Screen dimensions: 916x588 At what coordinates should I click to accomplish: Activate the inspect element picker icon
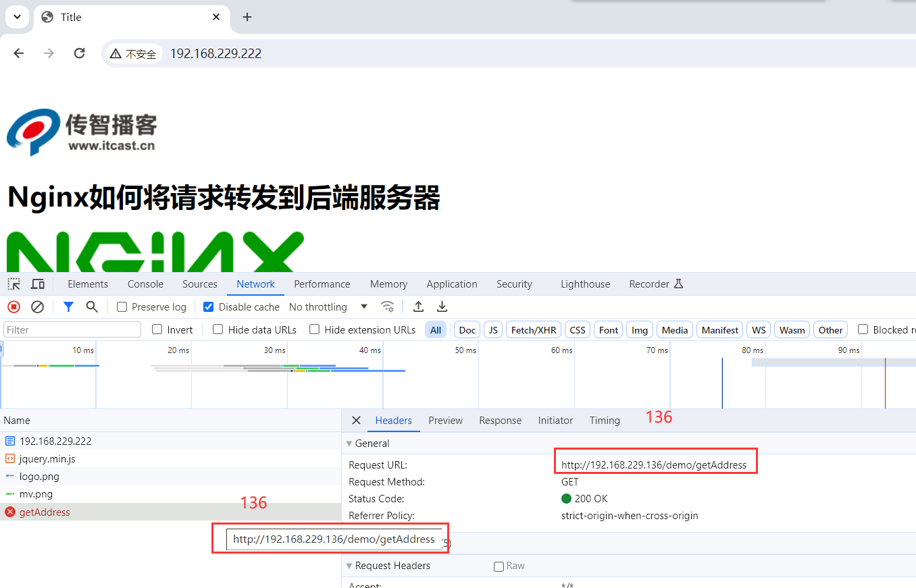[14, 284]
